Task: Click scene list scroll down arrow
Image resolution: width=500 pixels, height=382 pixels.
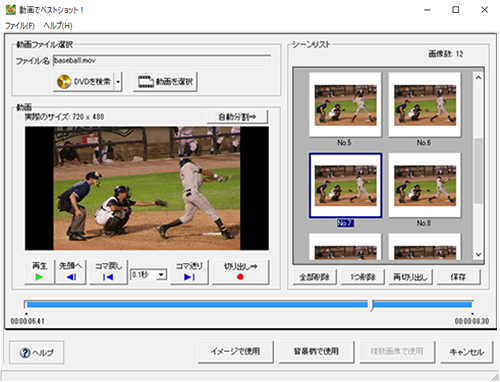Action: click(478, 254)
